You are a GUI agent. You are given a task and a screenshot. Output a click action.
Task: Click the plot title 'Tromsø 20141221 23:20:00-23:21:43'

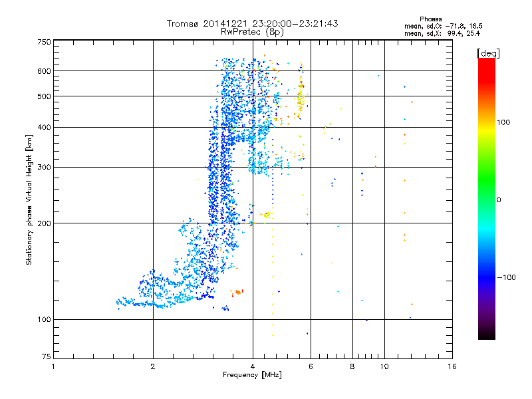[252, 23]
